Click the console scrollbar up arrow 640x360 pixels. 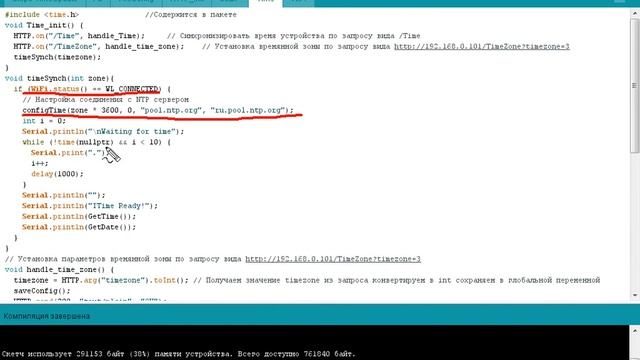pos(635,330)
